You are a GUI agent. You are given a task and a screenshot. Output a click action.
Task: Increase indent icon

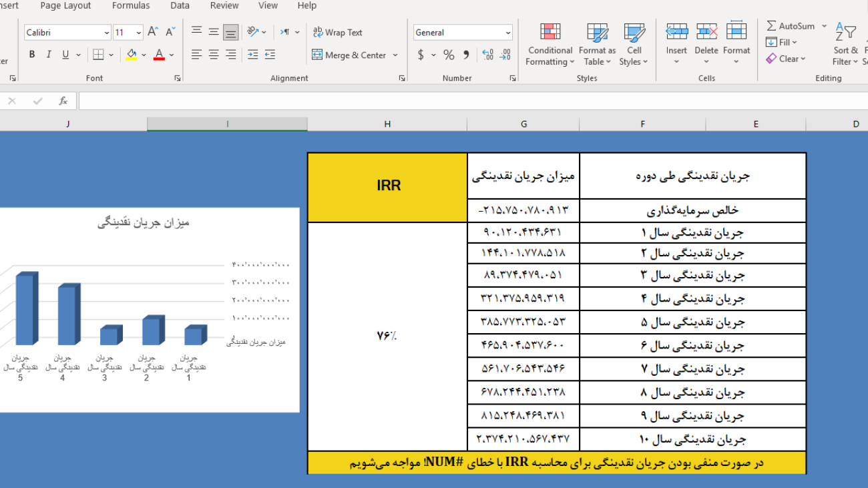(270, 55)
